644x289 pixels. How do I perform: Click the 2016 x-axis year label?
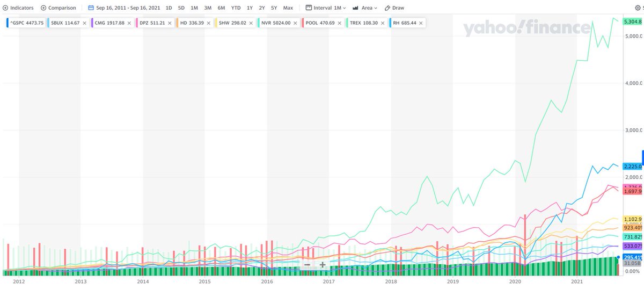click(267, 281)
